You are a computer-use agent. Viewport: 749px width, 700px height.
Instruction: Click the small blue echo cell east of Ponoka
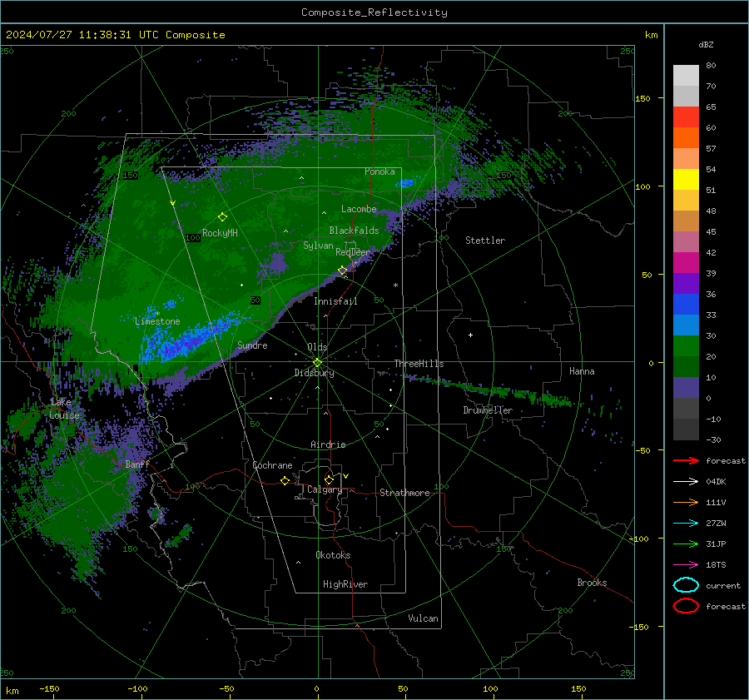tap(407, 183)
